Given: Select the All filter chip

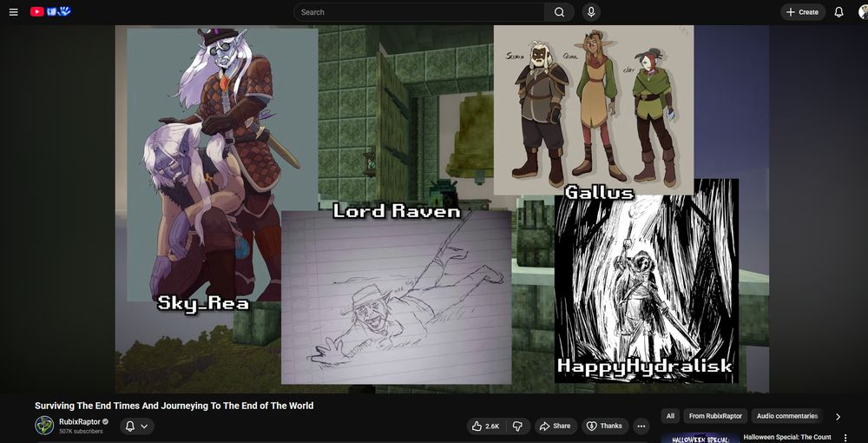Looking at the screenshot, I should tap(670, 416).
